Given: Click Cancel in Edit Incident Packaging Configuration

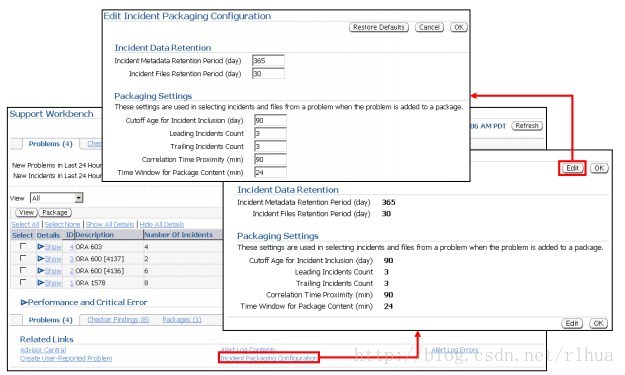Looking at the screenshot, I should coord(429,27).
